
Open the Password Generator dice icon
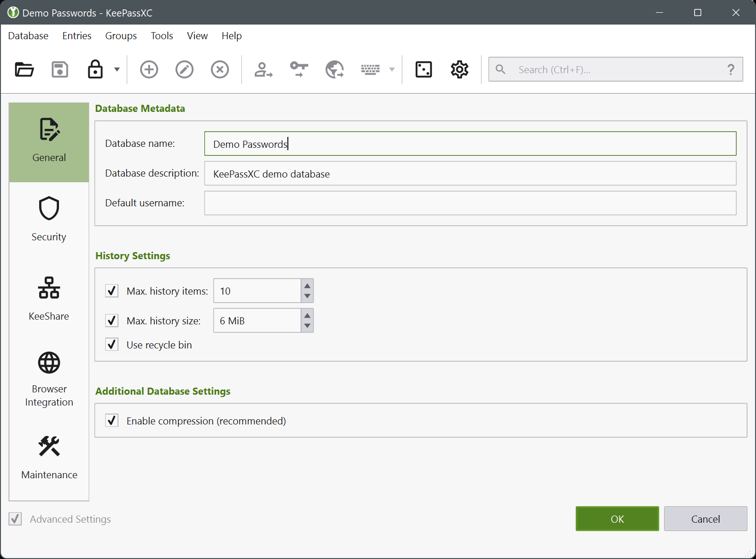click(423, 69)
